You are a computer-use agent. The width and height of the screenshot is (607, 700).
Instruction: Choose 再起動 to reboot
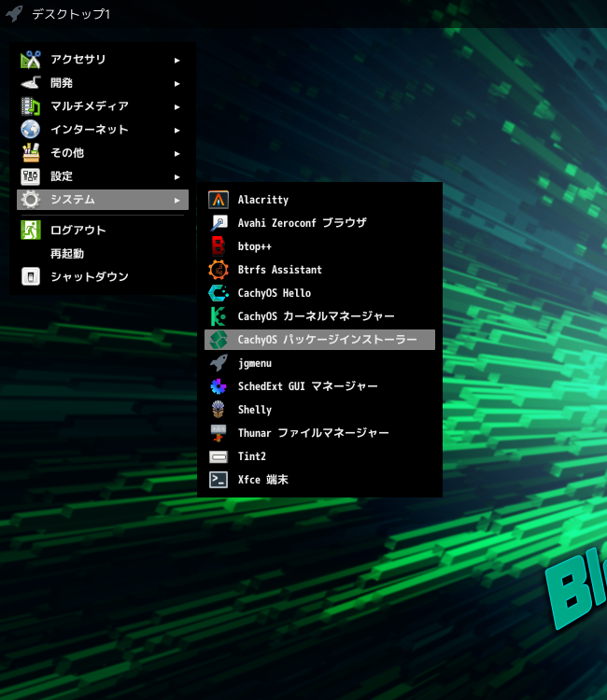pyautogui.click(x=103, y=253)
